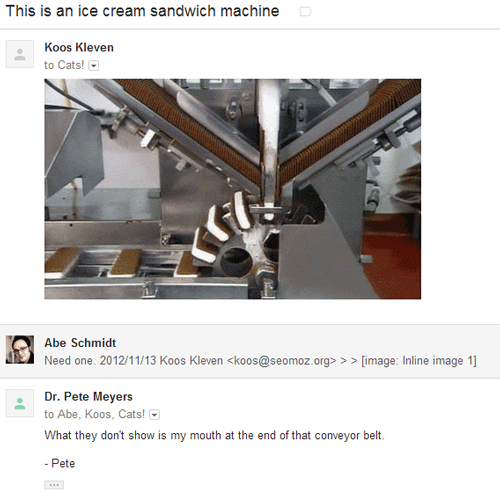Click sender name Koos Kleven
This screenshot has height=496, width=500.
pyautogui.click(x=79, y=47)
